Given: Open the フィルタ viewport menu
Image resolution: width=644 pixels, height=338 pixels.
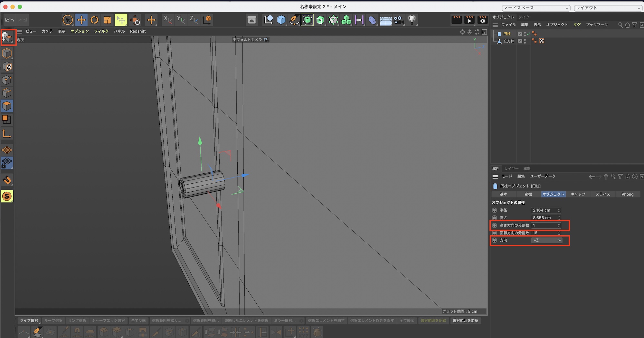Looking at the screenshot, I should 101,31.
